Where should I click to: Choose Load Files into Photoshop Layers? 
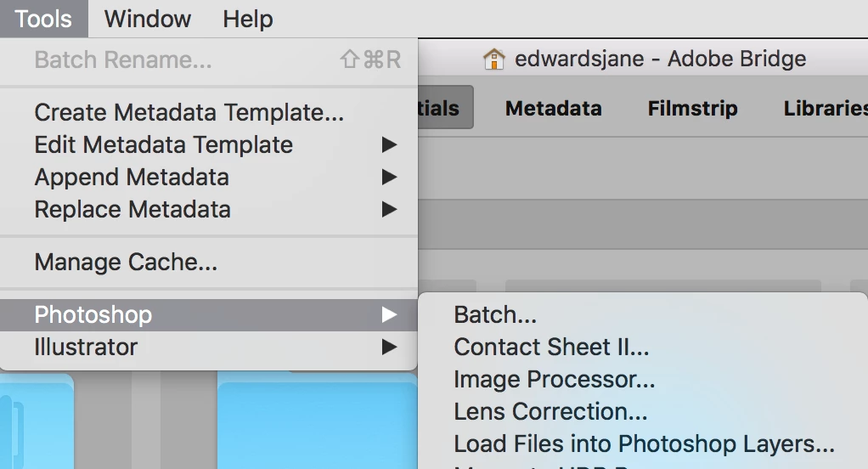coord(642,444)
